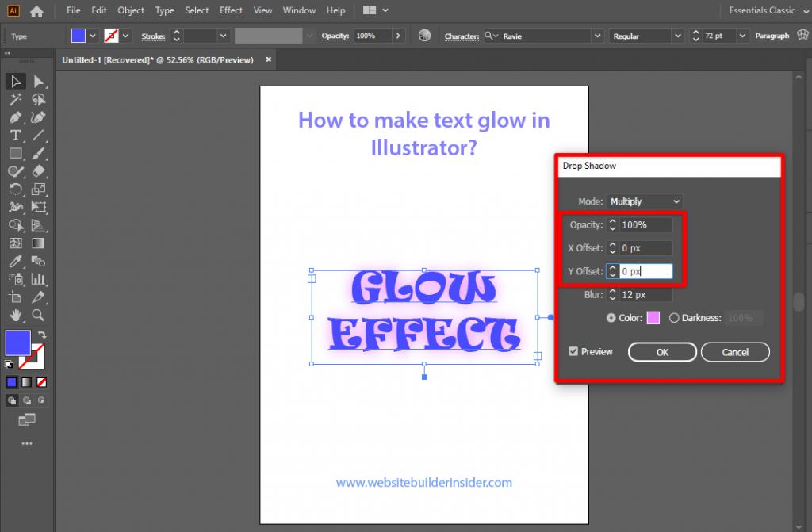The width and height of the screenshot is (812, 532).
Task: Activate the Eraser tool
Action: [37, 171]
